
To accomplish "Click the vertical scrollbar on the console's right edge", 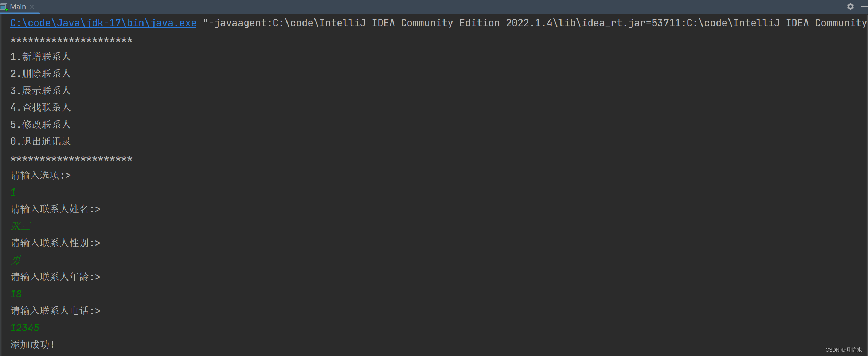I will tap(867, 182).
